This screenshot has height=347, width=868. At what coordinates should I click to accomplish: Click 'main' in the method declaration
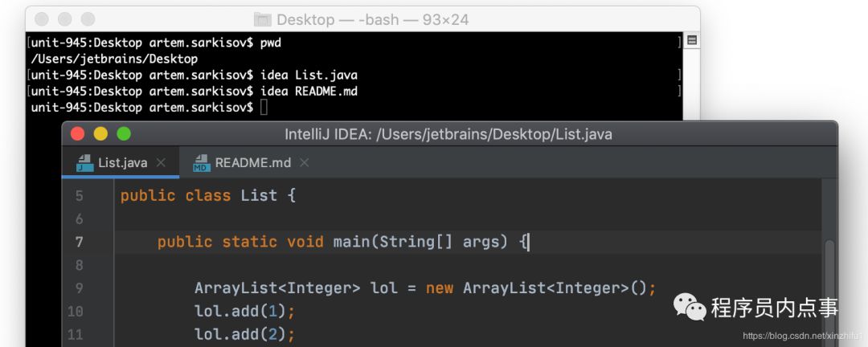(x=351, y=242)
